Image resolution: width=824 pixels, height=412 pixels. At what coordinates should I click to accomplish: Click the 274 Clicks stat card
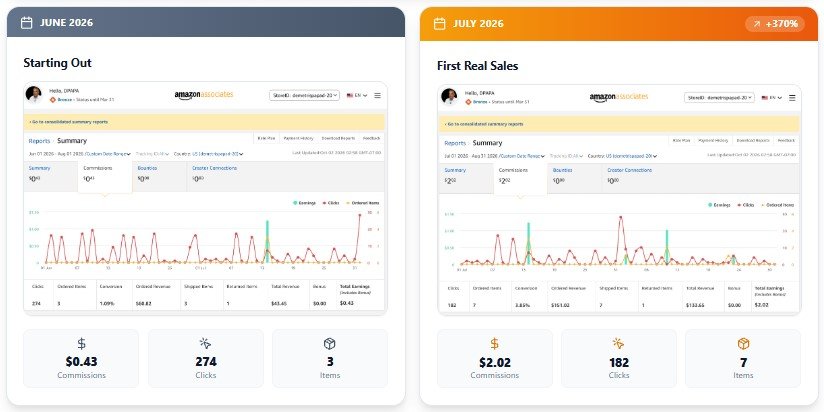click(x=205, y=358)
